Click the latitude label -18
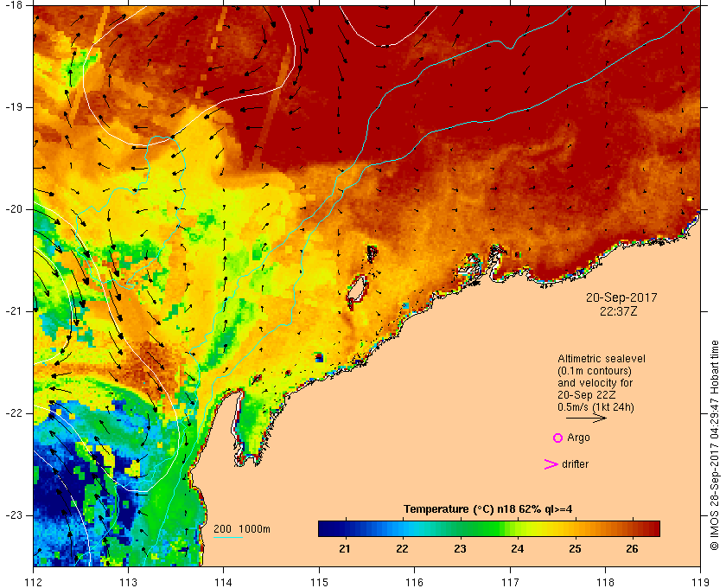Image resolution: width=726 pixels, height=588 pixels. click(x=12, y=4)
